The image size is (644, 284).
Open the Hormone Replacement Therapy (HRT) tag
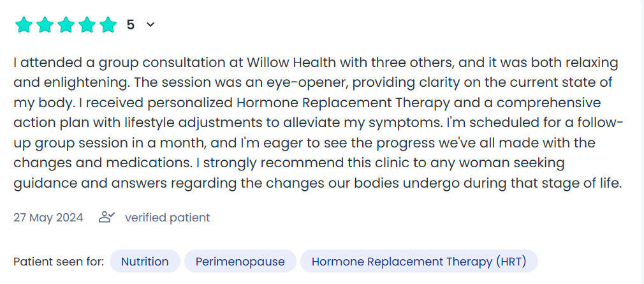pyautogui.click(x=418, y=262)
